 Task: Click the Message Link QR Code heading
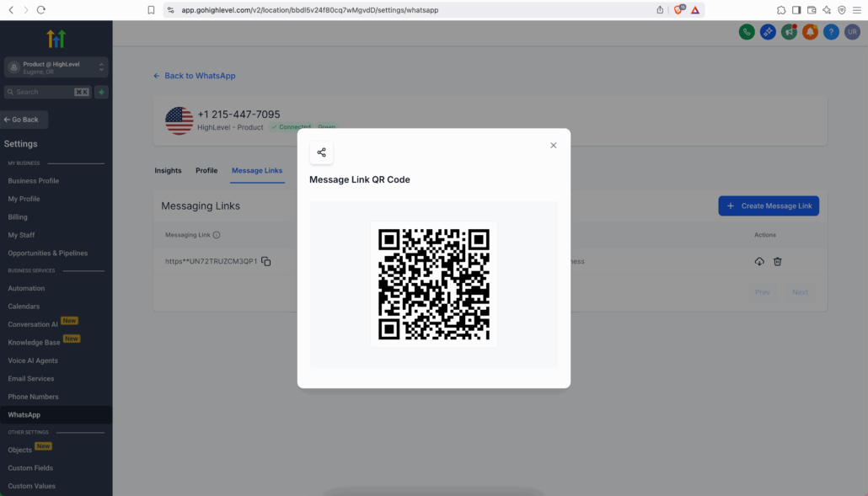pyautogui.click(x=360, y=179)
